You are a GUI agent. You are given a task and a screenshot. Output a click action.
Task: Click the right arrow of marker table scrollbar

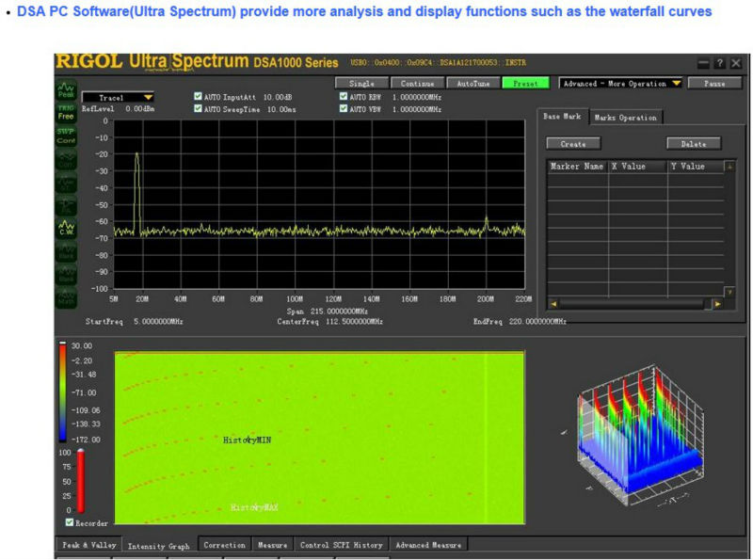pyautogui.click(x=717, y=304)
